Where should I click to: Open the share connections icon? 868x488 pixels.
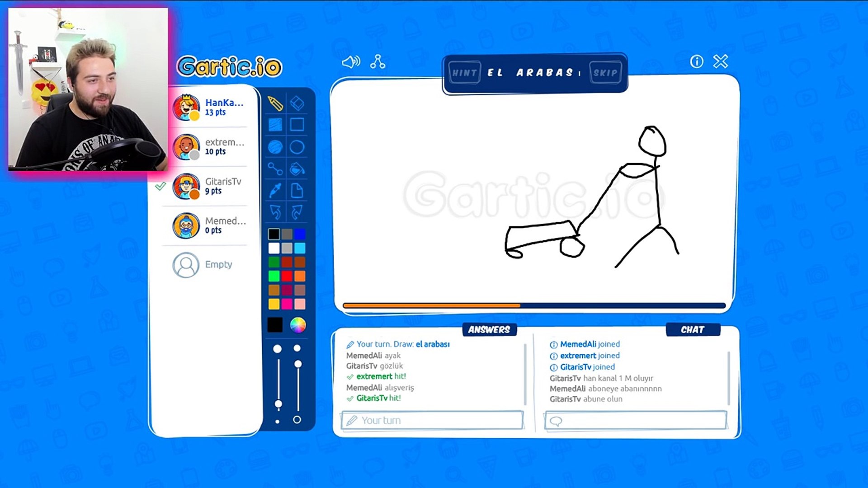point(377,62)
